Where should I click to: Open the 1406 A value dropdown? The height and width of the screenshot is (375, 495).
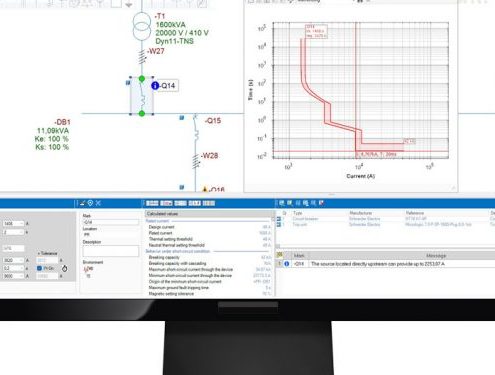point(13,223)
